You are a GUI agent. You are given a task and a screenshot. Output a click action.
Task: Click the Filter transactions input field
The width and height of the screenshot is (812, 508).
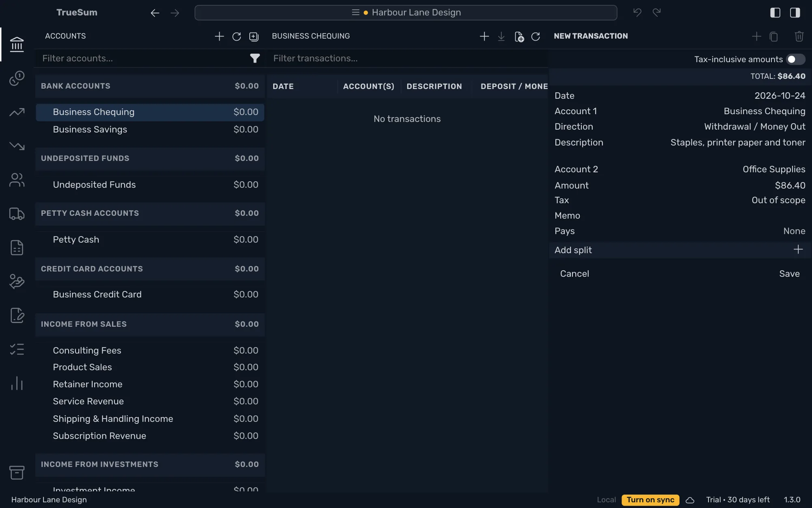pos(407,59)
